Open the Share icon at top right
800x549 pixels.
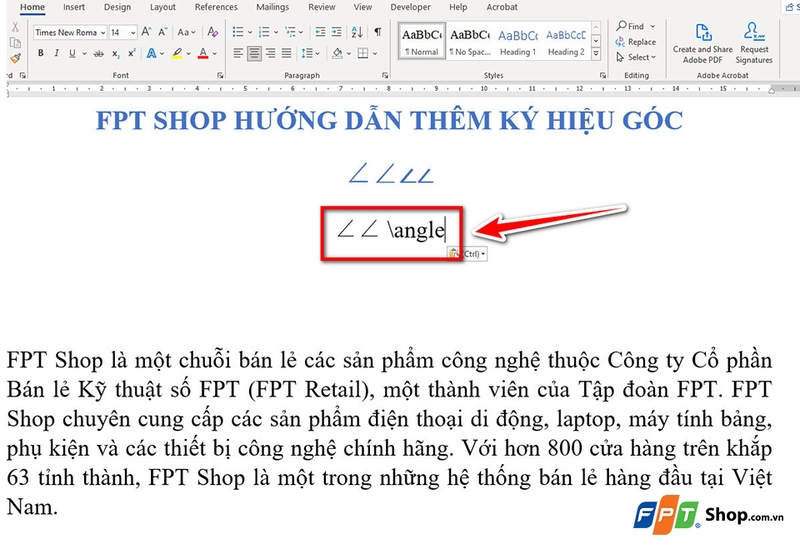790,7
